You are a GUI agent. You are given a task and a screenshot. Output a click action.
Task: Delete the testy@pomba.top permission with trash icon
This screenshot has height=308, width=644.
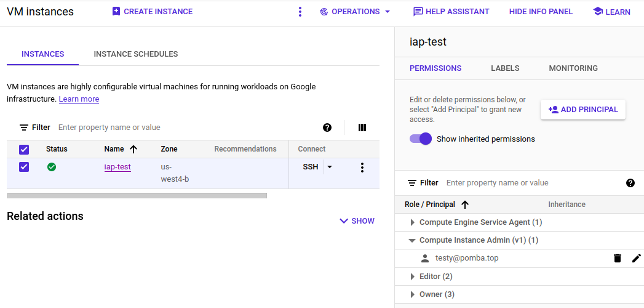(618, 258)
